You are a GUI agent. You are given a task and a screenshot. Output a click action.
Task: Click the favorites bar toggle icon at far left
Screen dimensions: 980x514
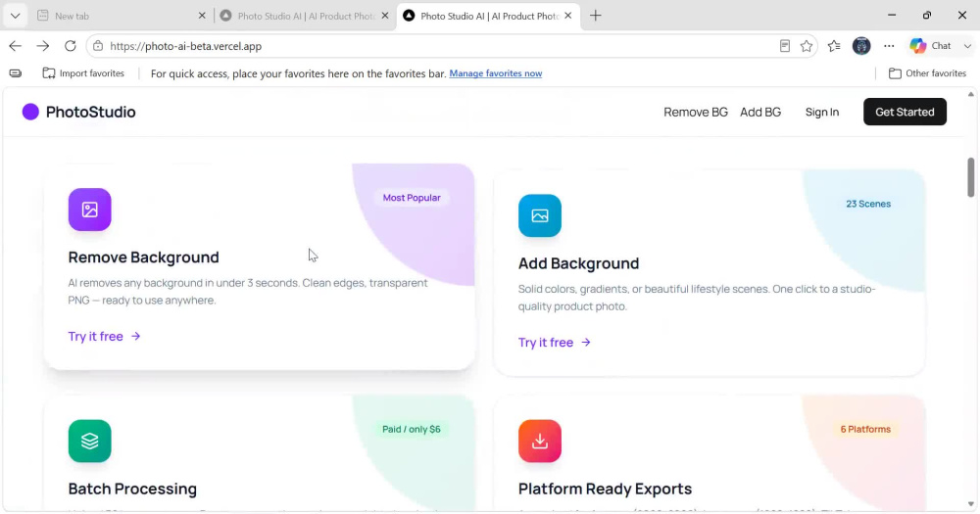point(16,73)
